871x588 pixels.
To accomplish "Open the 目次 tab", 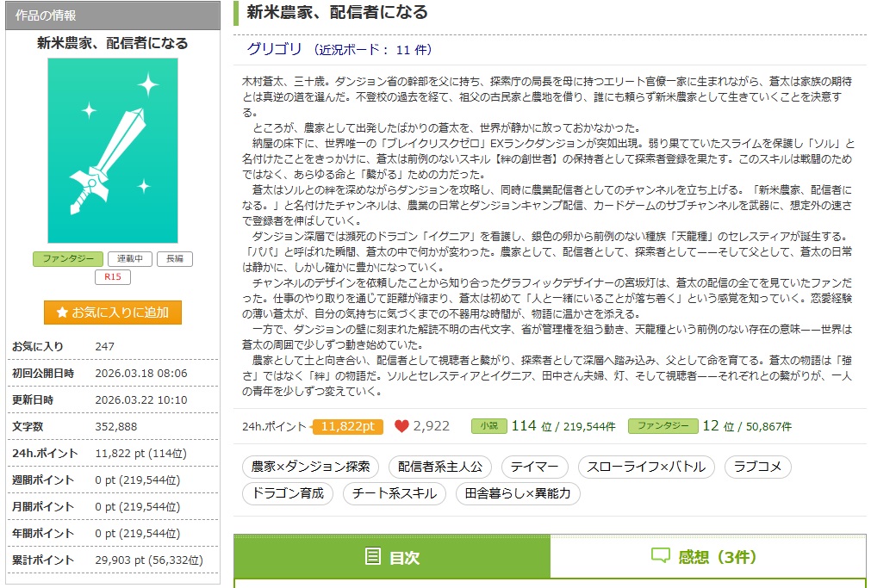I will click(x=392, y=557).
